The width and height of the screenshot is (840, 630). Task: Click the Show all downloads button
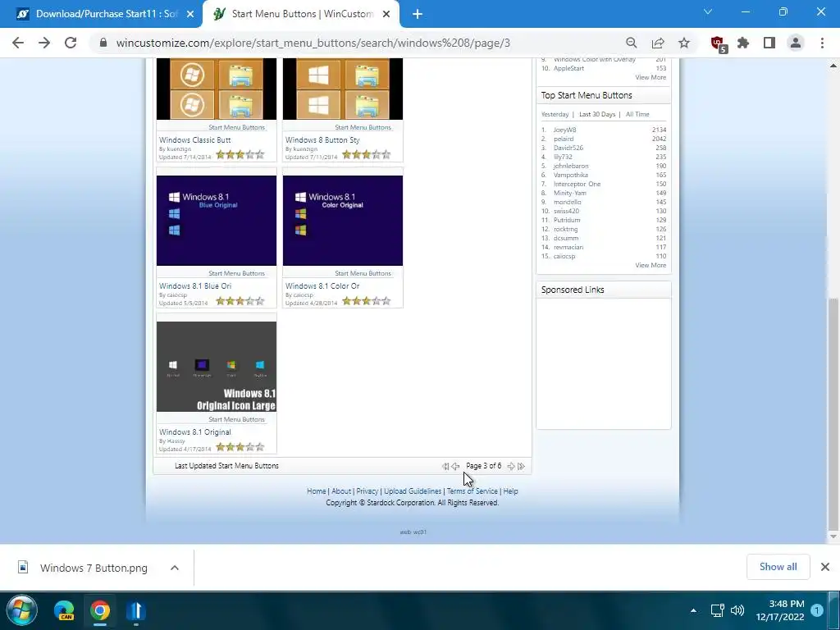tap(778, 567)
